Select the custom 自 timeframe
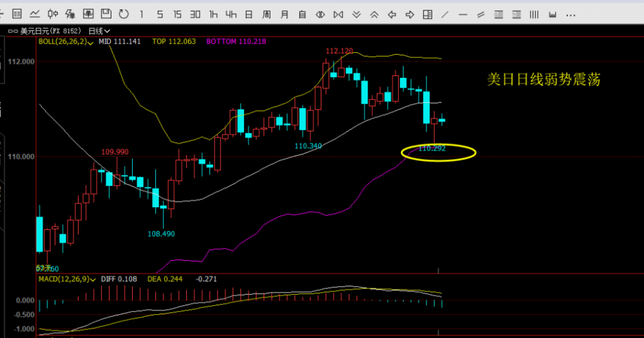Image resolution: width=644 pixels, height=338 pixels. (302, 14)
